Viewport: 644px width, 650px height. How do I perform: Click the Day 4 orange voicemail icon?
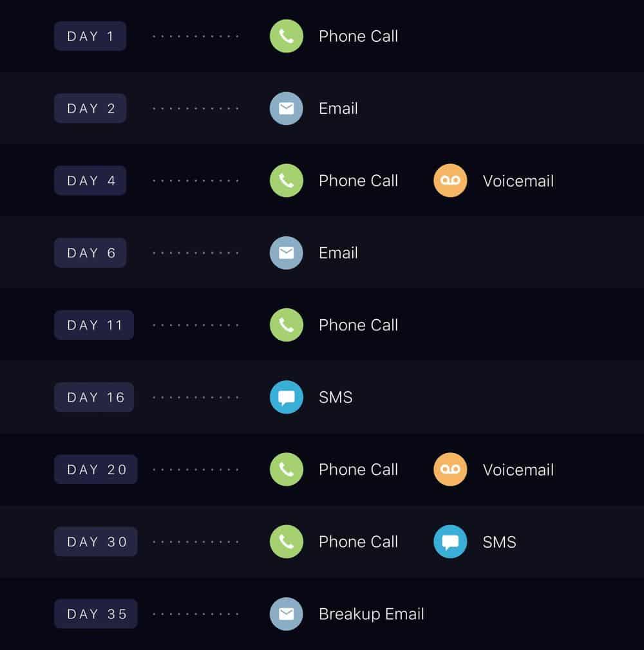(450, 180)
